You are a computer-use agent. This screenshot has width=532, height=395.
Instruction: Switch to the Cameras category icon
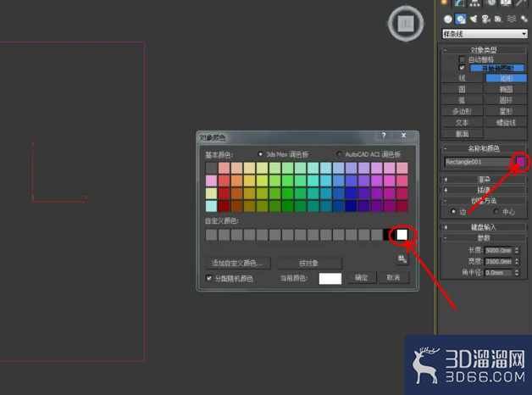pos(486,19)
